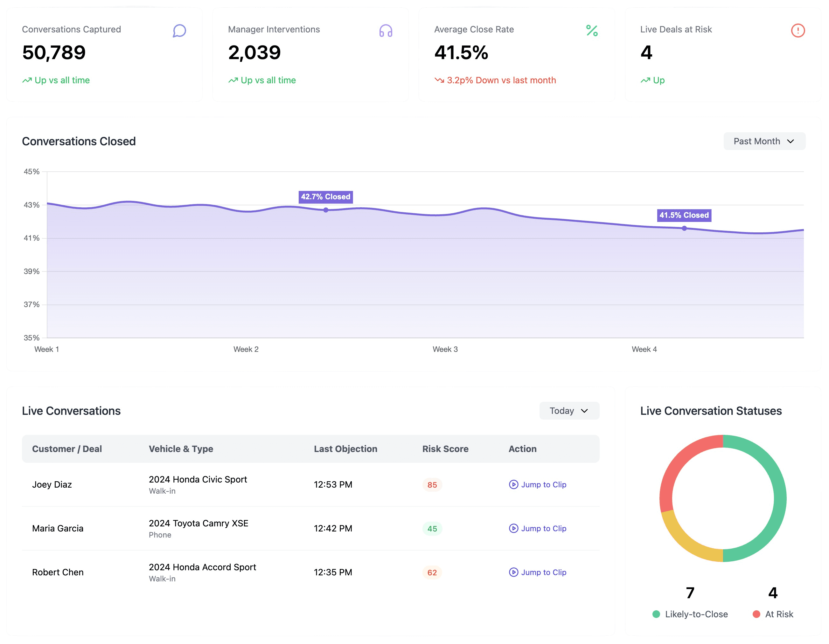Image resolution: width=829 pixels, height=644 pixels.
Task: Click the risk score badge 62
Action: [432, 573]
